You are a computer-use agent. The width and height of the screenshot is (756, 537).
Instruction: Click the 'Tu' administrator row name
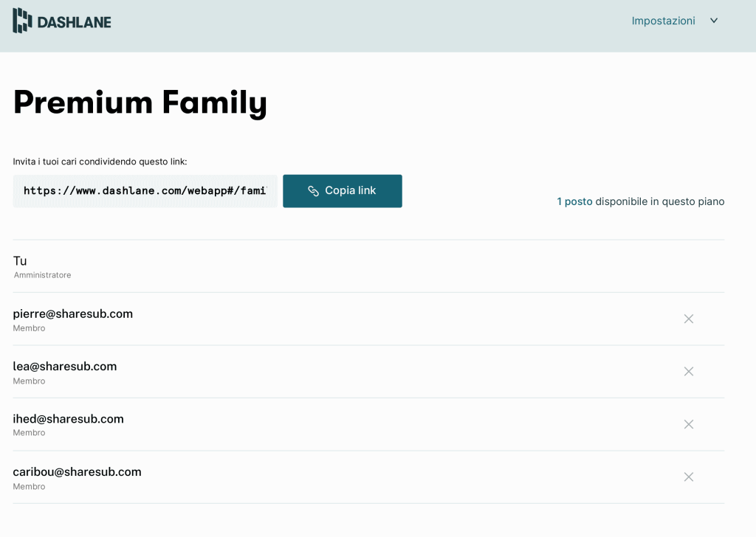(20, 261)
